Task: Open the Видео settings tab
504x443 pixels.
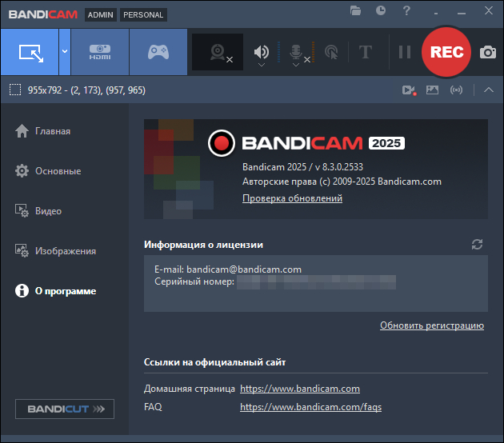Action: coord(48,211)
